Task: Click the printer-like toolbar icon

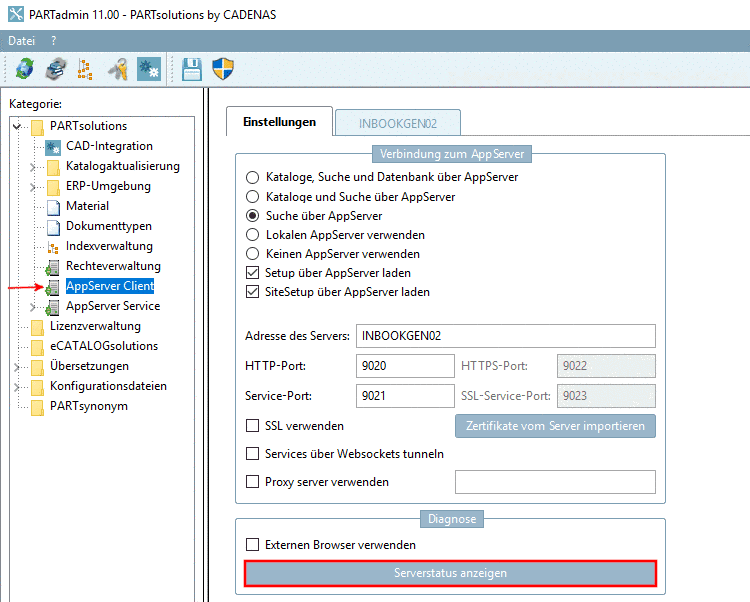Action: point(56,69)
